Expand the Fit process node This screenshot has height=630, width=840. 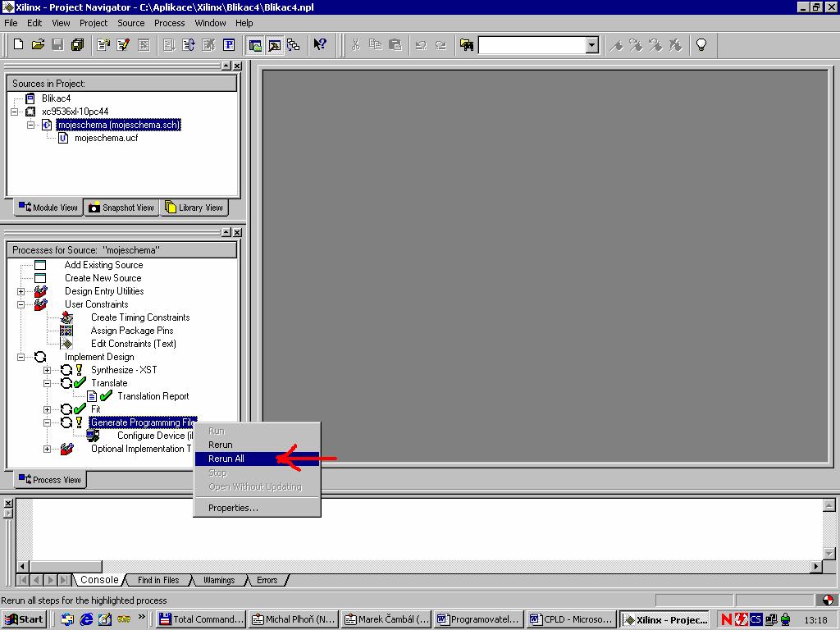point(47,410)
